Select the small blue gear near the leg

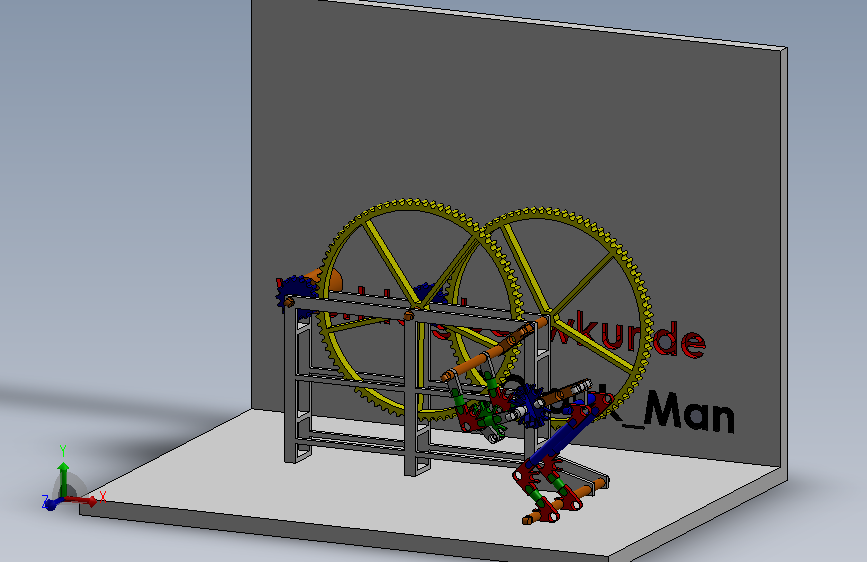530,405
